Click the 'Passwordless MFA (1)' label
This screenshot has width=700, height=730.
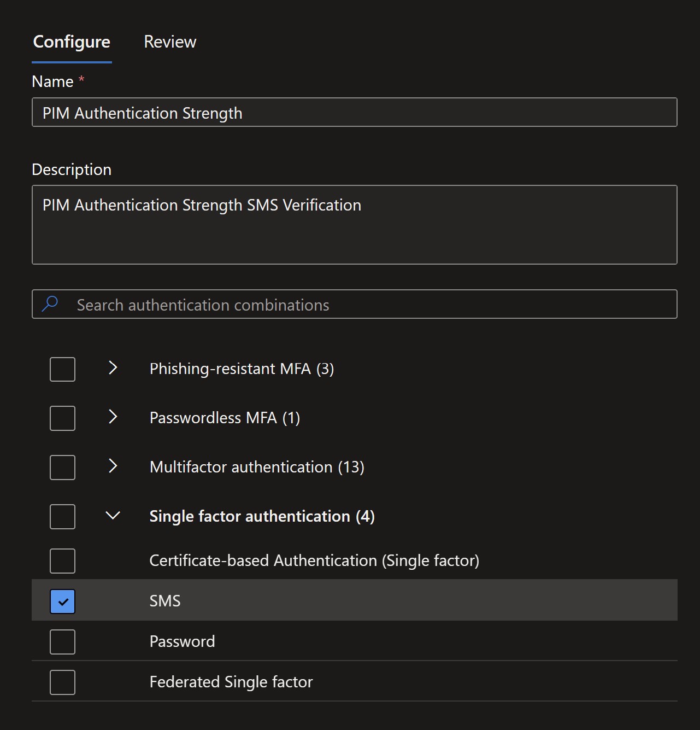point(225,418)
